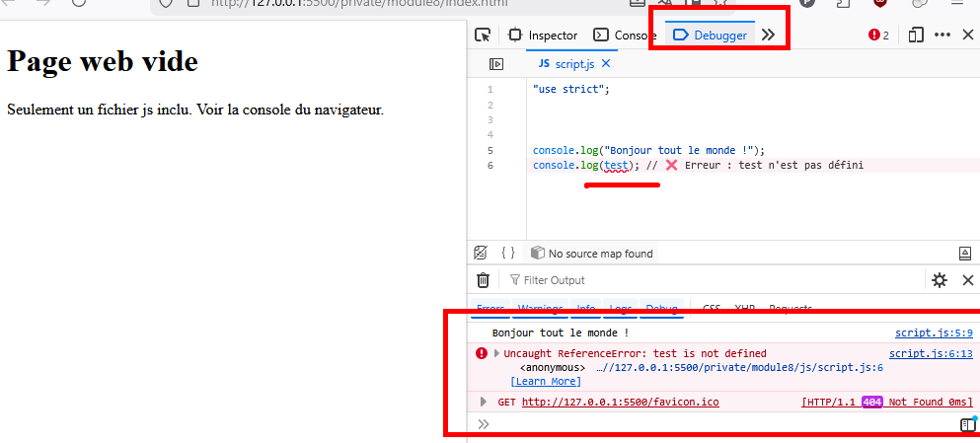Click the underlined test variable in code

coord(616,166)
